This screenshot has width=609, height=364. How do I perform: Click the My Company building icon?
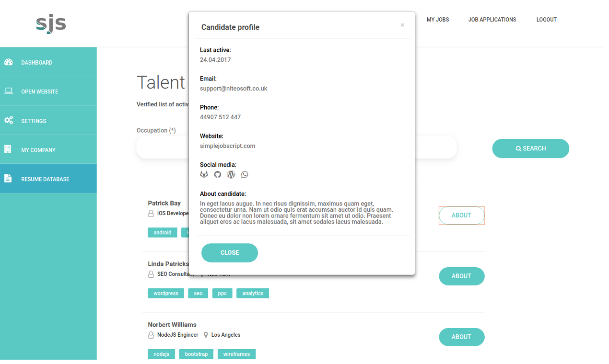click(9, 149)
